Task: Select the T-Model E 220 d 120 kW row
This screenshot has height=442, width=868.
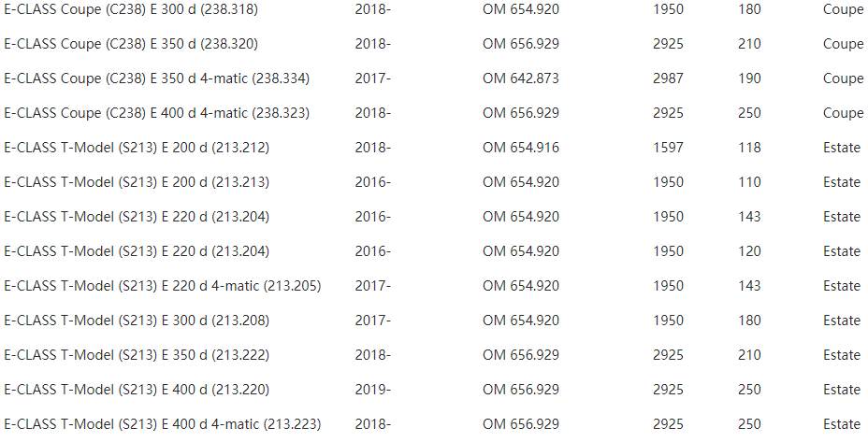Action: 434,251
